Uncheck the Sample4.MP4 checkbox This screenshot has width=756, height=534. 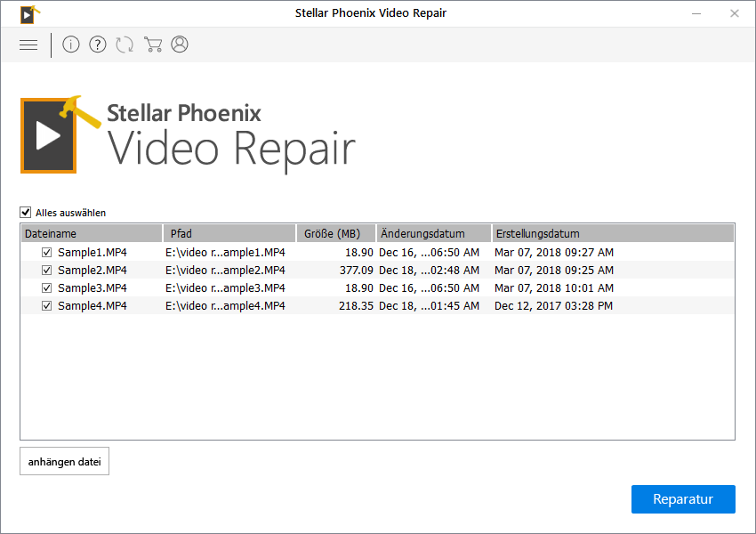pyautogui.click(x=47, y=306)
